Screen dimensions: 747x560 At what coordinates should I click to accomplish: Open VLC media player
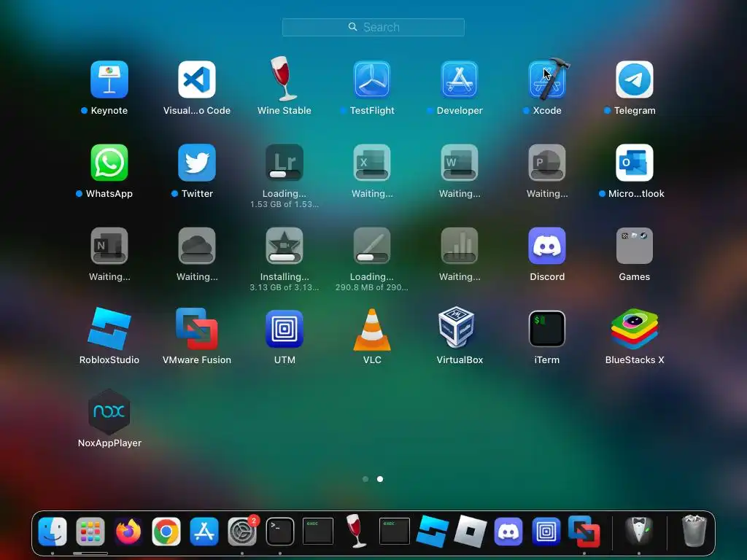tap(372, 329)
